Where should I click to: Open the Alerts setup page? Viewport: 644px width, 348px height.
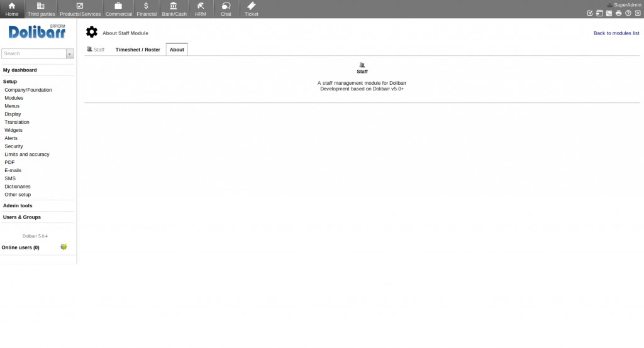11,138
